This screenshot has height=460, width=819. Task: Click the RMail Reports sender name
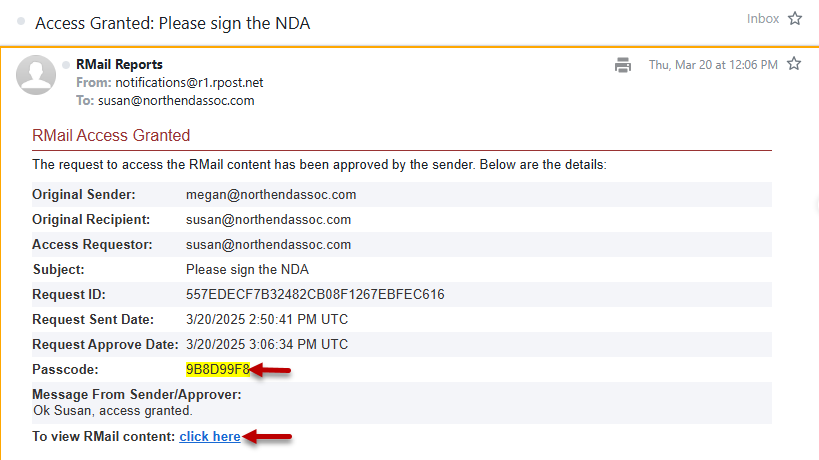pos(119,65)
